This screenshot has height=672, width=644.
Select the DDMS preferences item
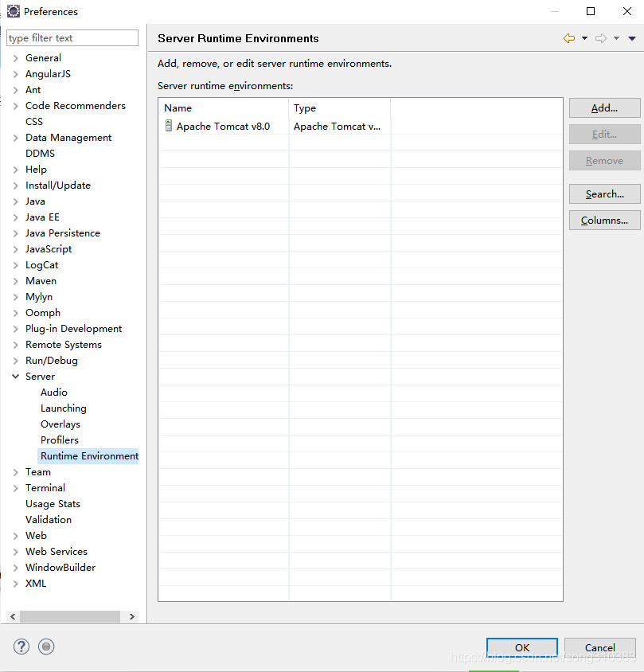tap(40, 154)
